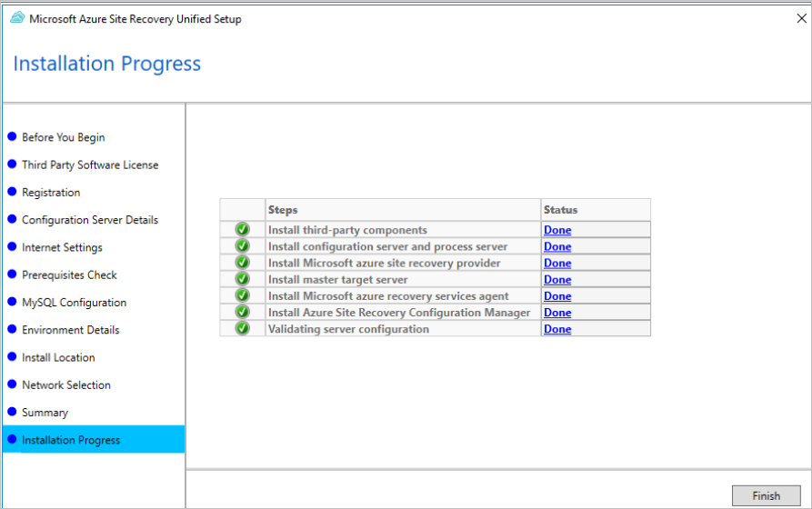Click the Finish button
This screenshot has width=812, height=509.
[x=766, y=495]
